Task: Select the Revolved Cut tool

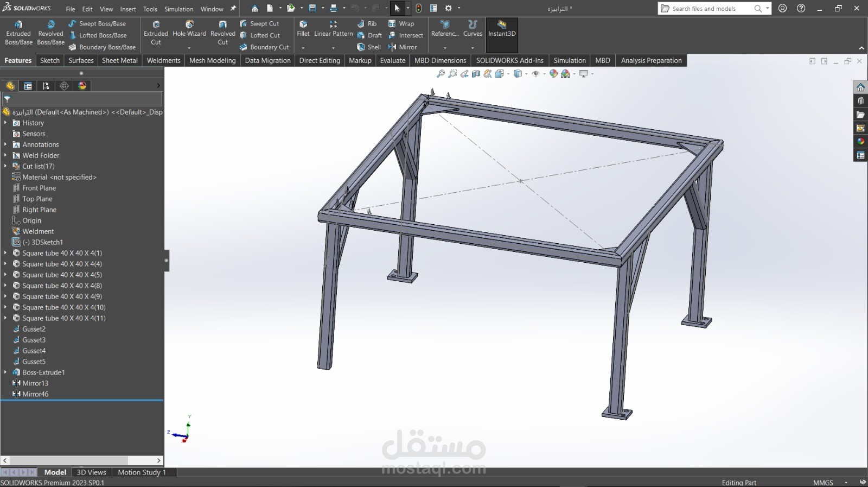Action: [222, 33]
